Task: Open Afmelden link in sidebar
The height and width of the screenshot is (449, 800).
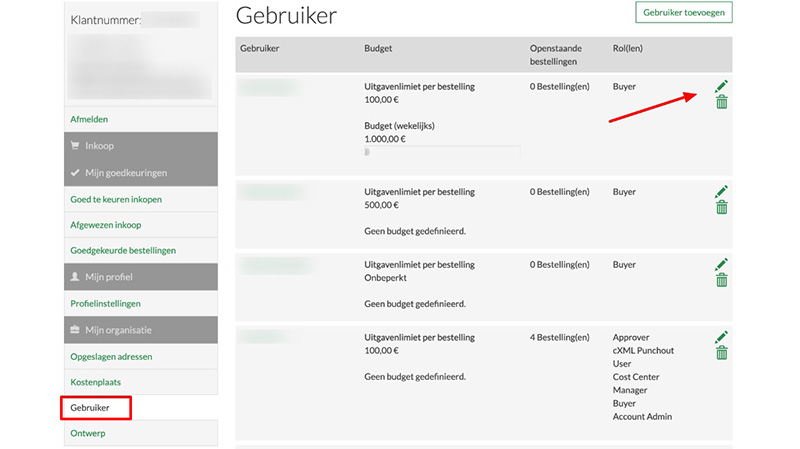Action: 89,119
